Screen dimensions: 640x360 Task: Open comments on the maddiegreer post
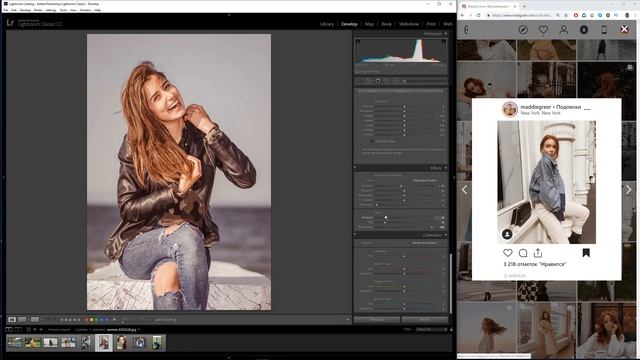coord(523,253)
